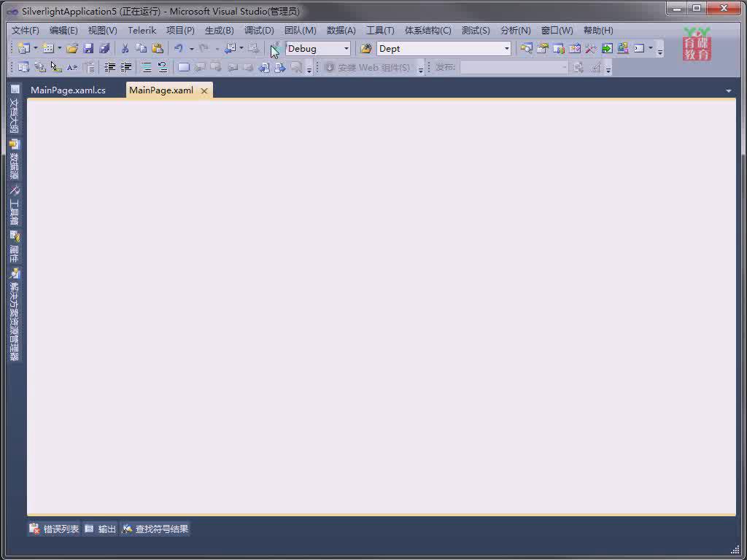Open the 项目(P) menu
The height and width of the screenshot is (560, 747).
tap(180, 31)
